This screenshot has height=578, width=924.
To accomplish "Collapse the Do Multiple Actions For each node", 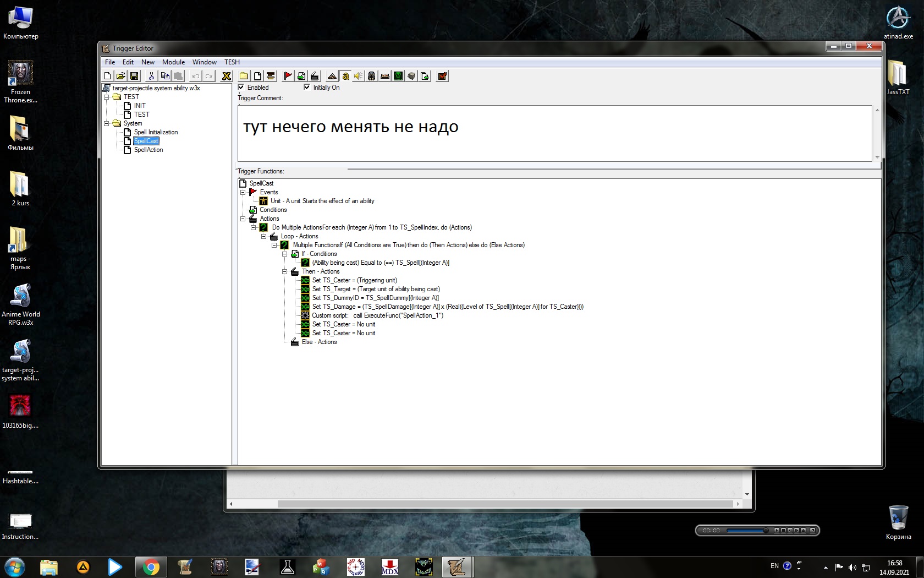I will tap(253, 227).
